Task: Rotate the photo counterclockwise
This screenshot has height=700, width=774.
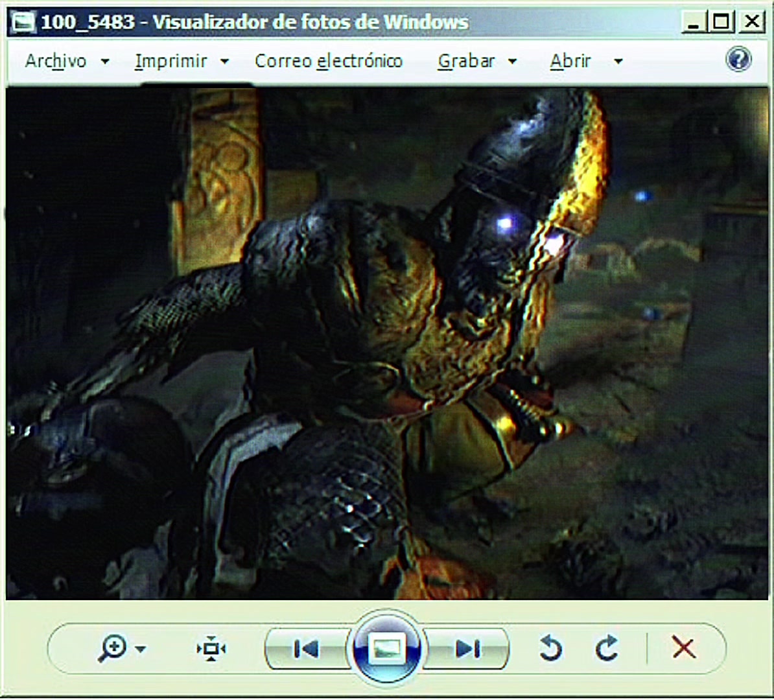Action: click(x=550, y=647)
